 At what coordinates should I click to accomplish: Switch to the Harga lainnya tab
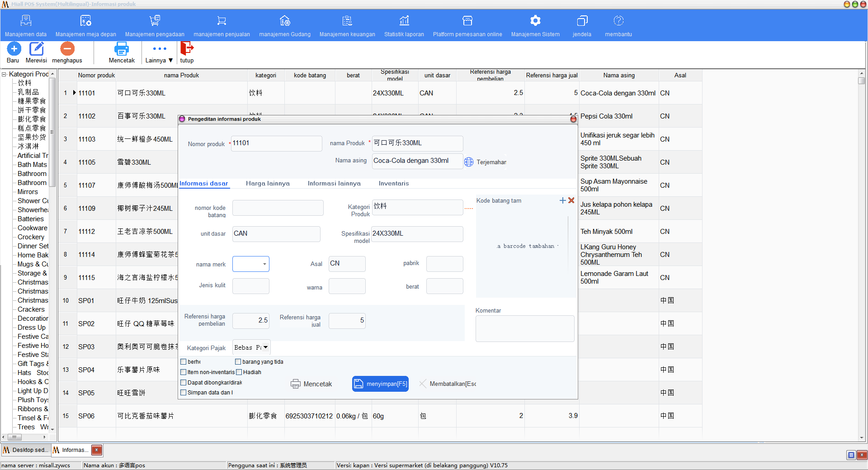(268, 183)
